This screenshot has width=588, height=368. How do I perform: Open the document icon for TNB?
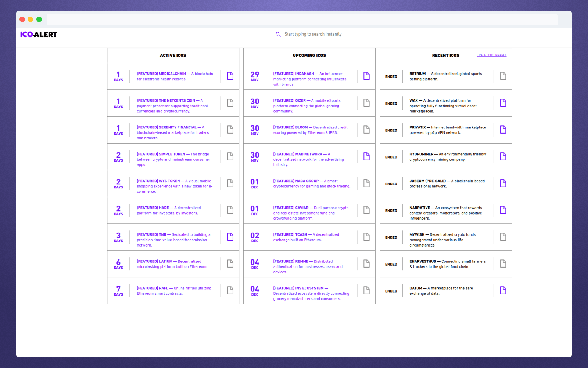pyautogui.click(x=230, y=237)
